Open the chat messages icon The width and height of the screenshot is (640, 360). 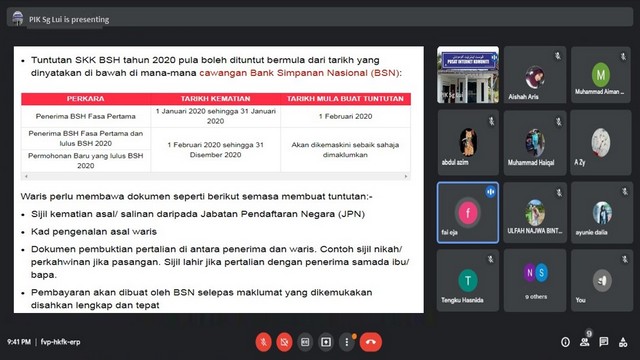click(604, 342)
